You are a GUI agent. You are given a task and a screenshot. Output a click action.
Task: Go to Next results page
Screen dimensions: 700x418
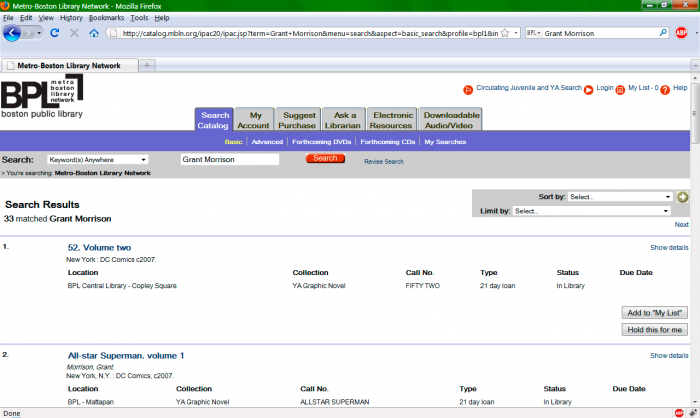[681, 225]
